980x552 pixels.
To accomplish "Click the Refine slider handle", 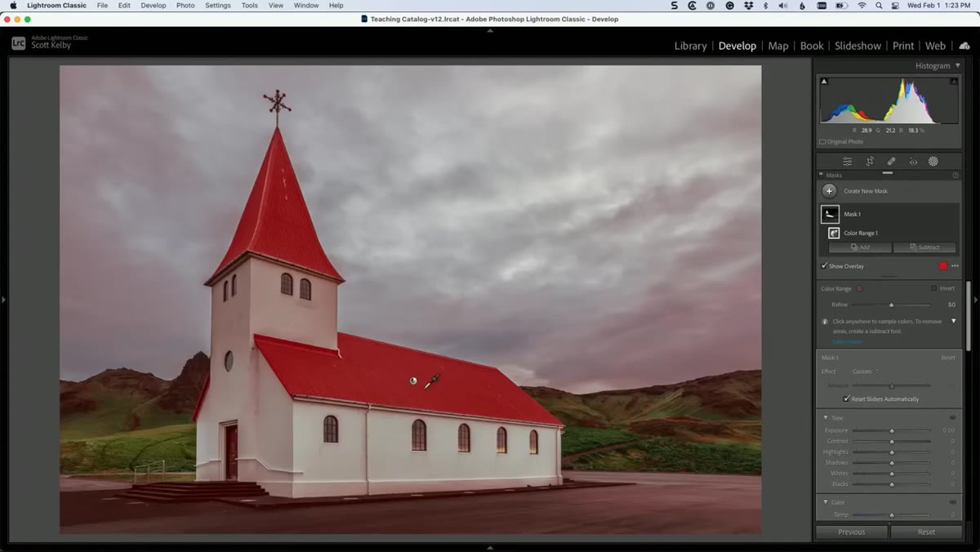I will click(x=891, y=305).
